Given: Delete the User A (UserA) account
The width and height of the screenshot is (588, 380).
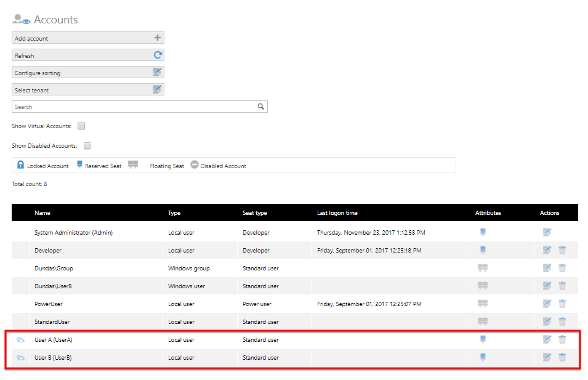Looking at the screenshot, I should pyautogui.click(x=562, y=339).
